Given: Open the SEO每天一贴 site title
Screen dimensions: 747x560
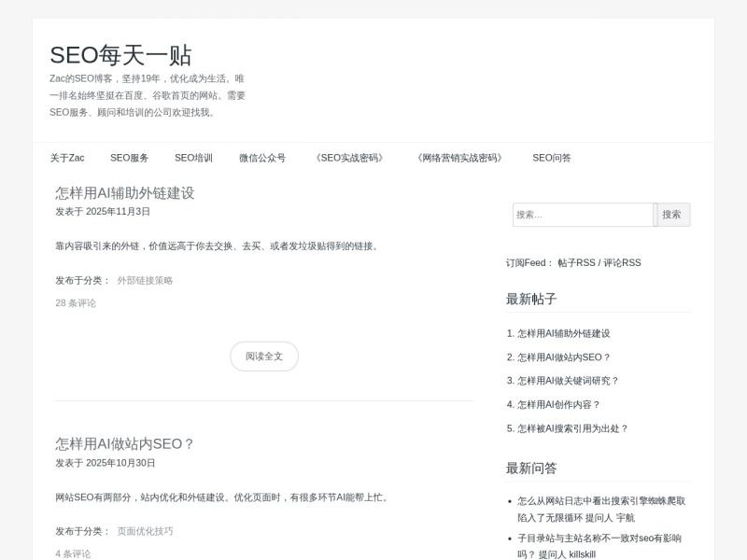Looking at the screenshot, I should (120, 55).
